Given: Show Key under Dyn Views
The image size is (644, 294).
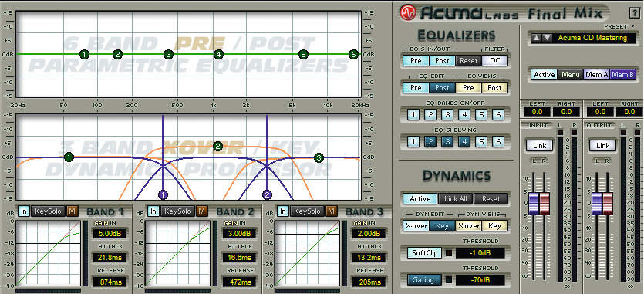Looking at the screenshot, I should click(x=495, y=226).
